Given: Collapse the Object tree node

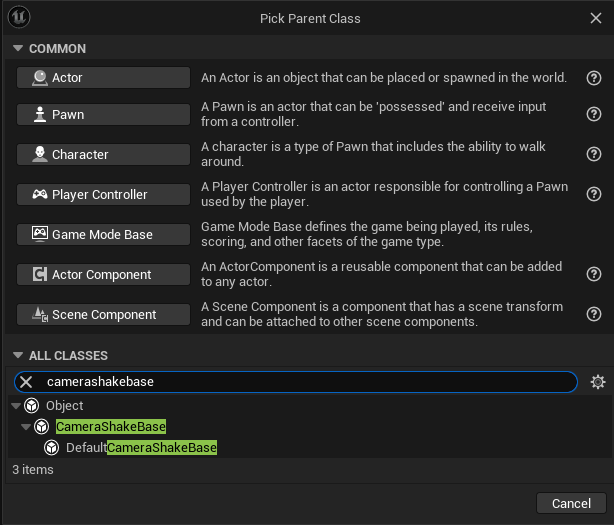Looking at the screenshot, I should coord(16,406).
